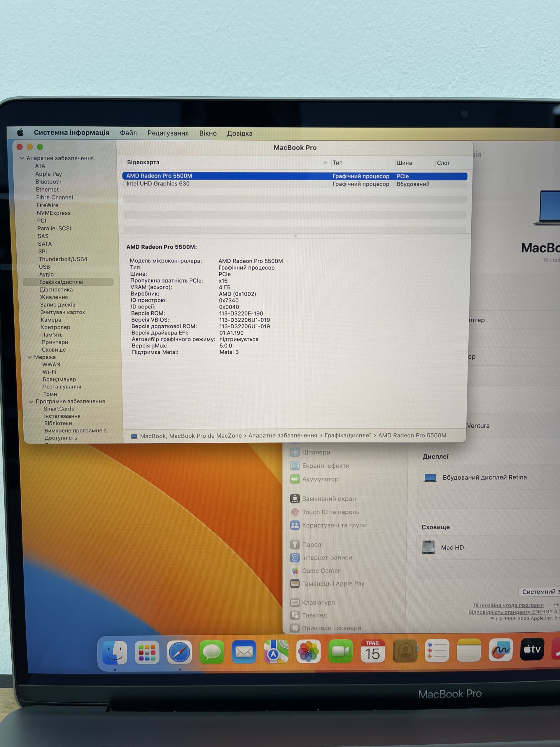
Task: Collapse the Апаратне забезпечення tree section
Action: (x=22, y=158)
